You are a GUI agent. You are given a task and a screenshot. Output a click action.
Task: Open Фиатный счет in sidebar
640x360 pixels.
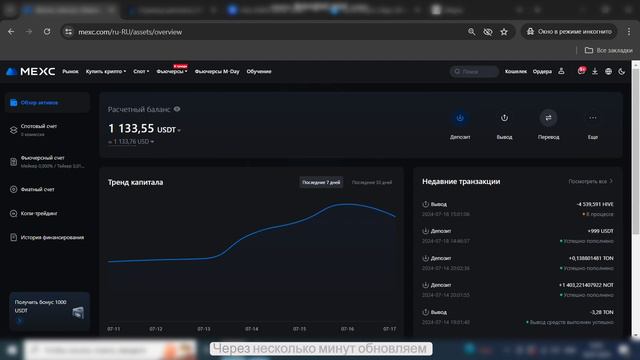pyautogui.click(x=47, y=189)
